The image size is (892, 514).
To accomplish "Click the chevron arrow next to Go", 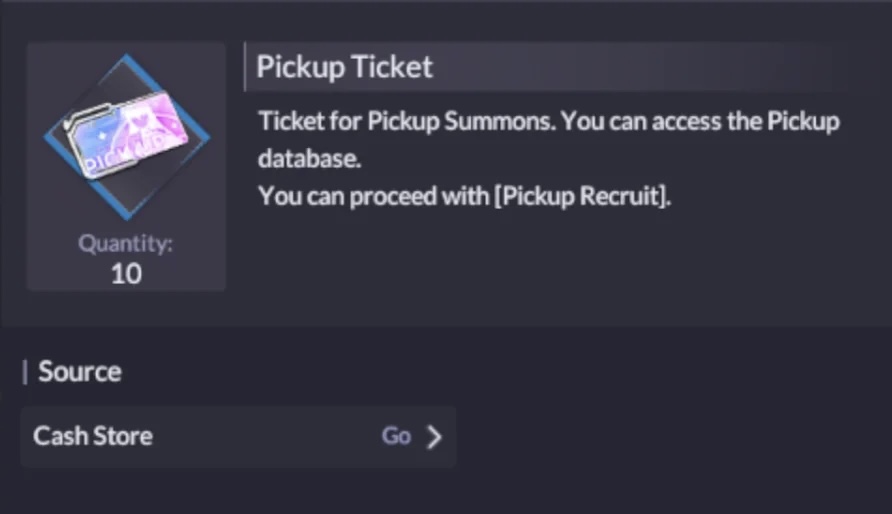I will pyautogui.click(x=434, y=437).
